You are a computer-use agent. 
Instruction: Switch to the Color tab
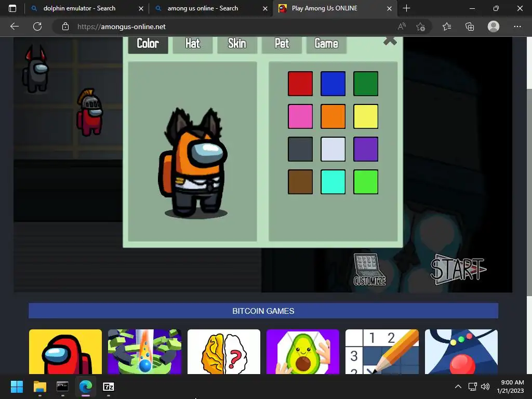pos(148,44)
